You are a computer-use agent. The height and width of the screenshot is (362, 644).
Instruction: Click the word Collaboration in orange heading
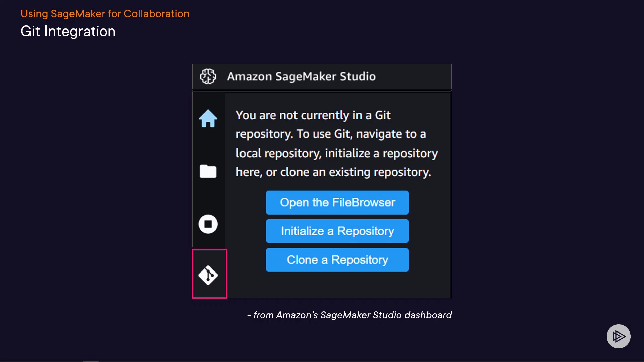click(157, 14)
